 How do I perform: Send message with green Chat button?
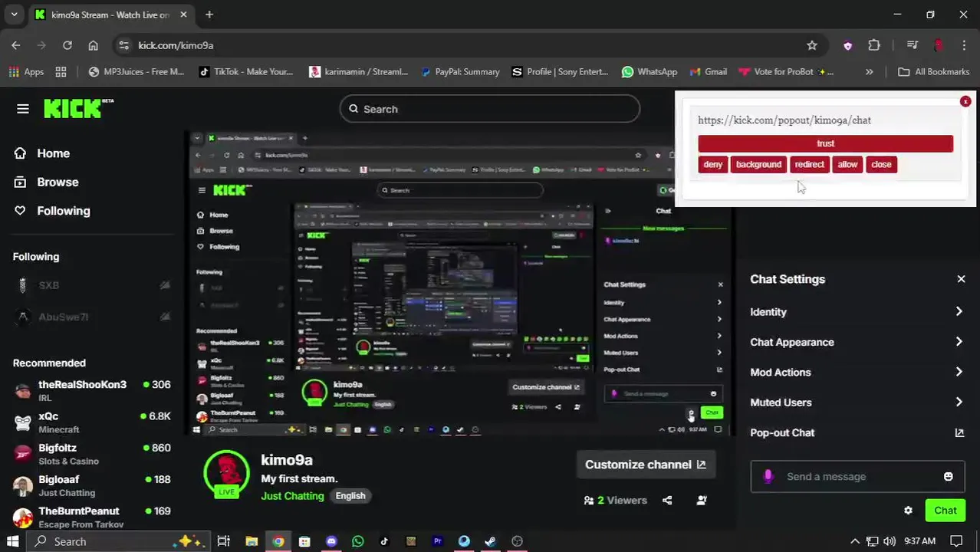(945, 511)
